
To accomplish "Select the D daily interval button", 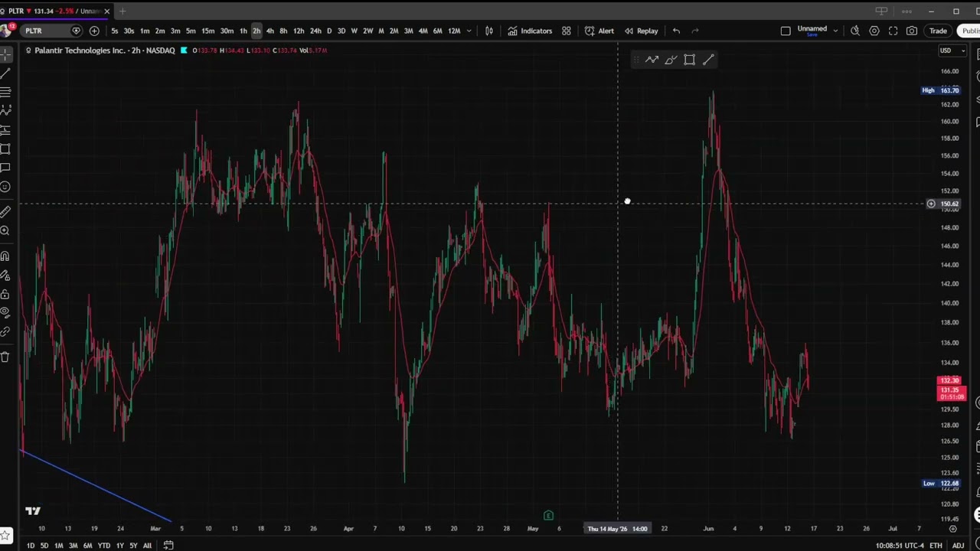I will point(329,31).
